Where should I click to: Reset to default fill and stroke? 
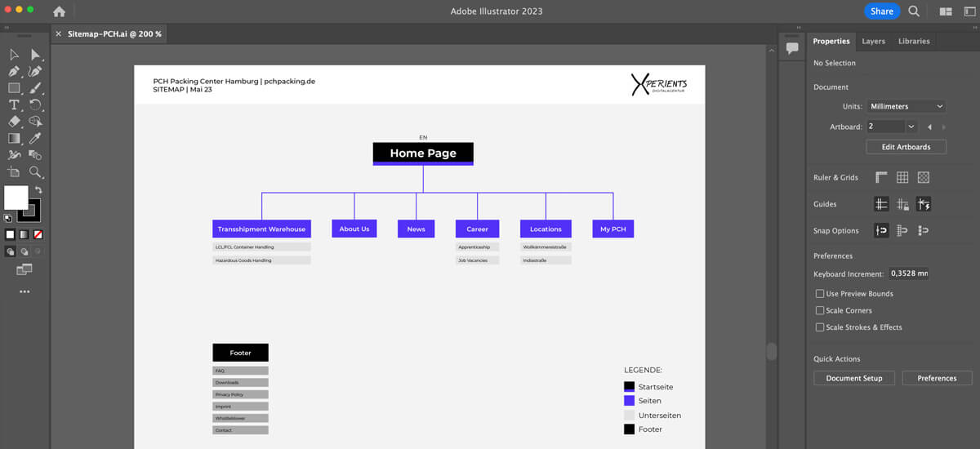8,219
